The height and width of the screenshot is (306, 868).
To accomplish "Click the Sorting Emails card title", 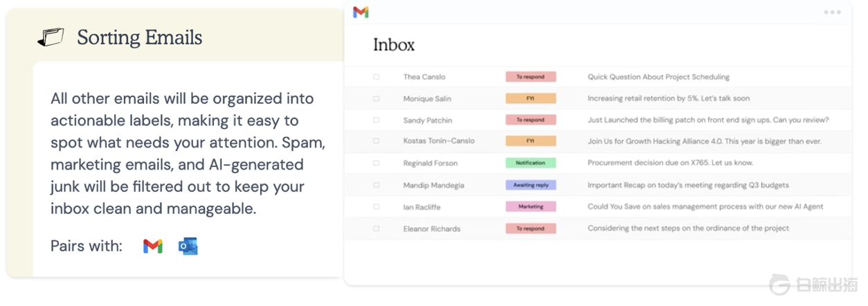I will (x=139, y=37).
